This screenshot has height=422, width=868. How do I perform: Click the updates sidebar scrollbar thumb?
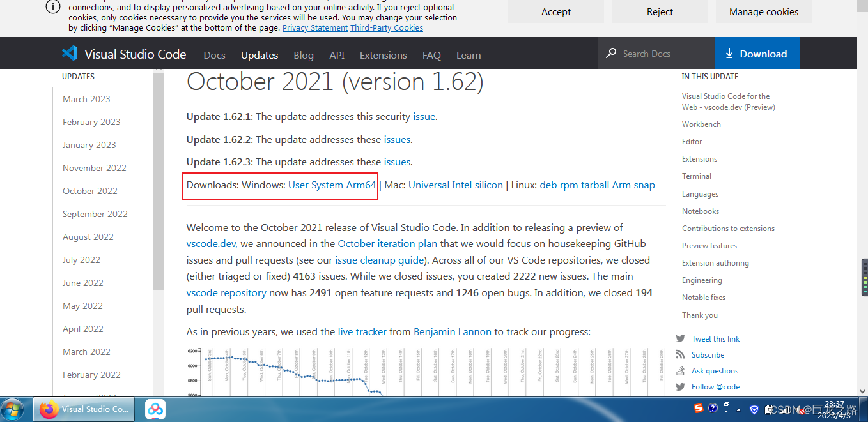tap(159, 181)
